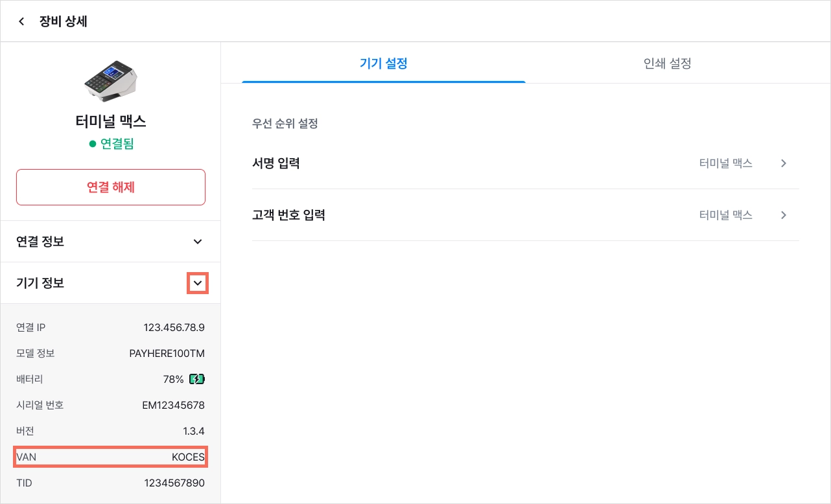The image size is (831, 504).
Task: Open the 서명 입력 right arrow
Action: click(784, 163)
